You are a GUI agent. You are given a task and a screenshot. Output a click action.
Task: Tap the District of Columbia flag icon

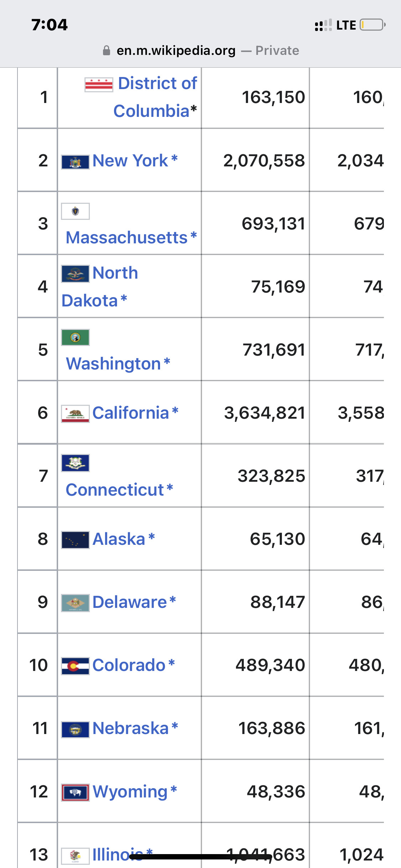pyautogui.click(x=99, y=85)
